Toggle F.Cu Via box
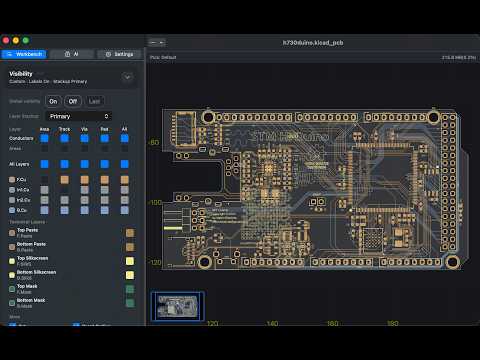 (85, 180)
